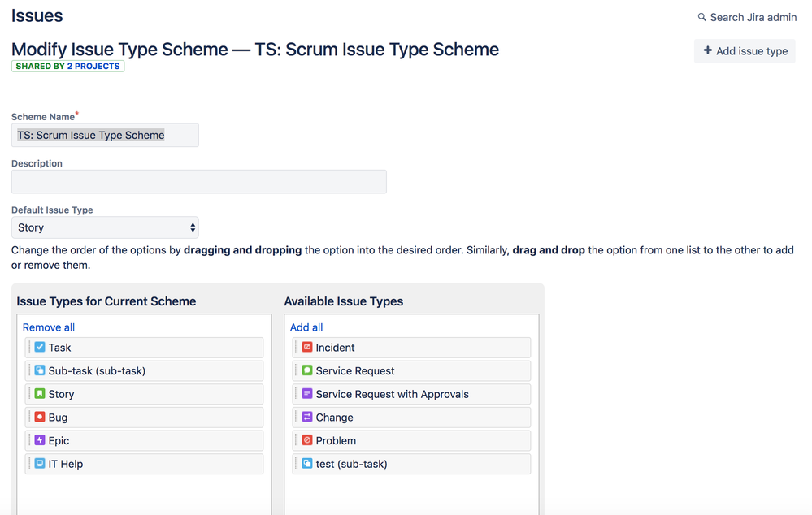The width and height of the screenshot is (812, 515).
Task: Click the green Service Request icon
Action: (x=307, y=370)
